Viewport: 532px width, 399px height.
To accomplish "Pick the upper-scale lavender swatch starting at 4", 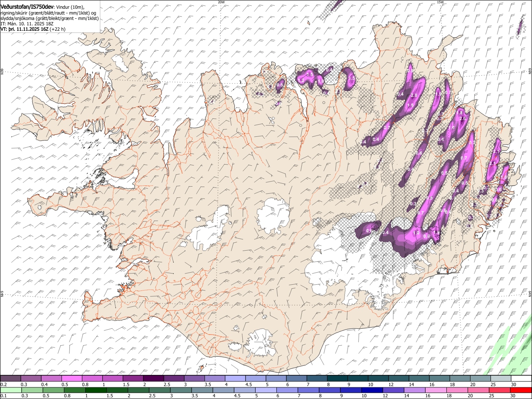I will coord(235,378).
